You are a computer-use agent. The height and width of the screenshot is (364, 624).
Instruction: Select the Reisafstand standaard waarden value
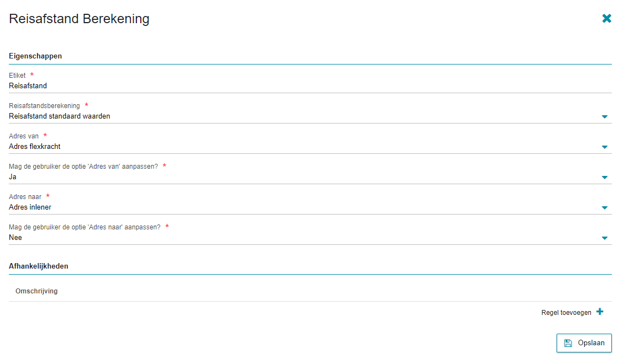coord(59,116)
